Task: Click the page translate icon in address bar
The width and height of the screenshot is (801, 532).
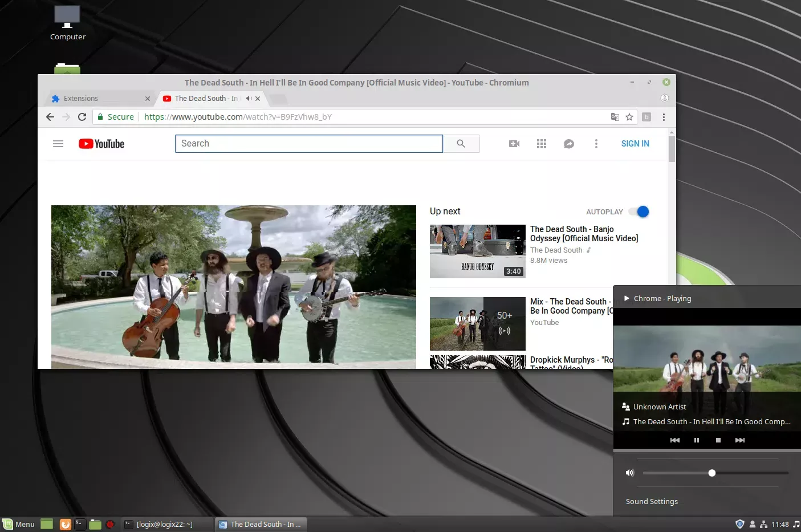Action: coord(615,116)
